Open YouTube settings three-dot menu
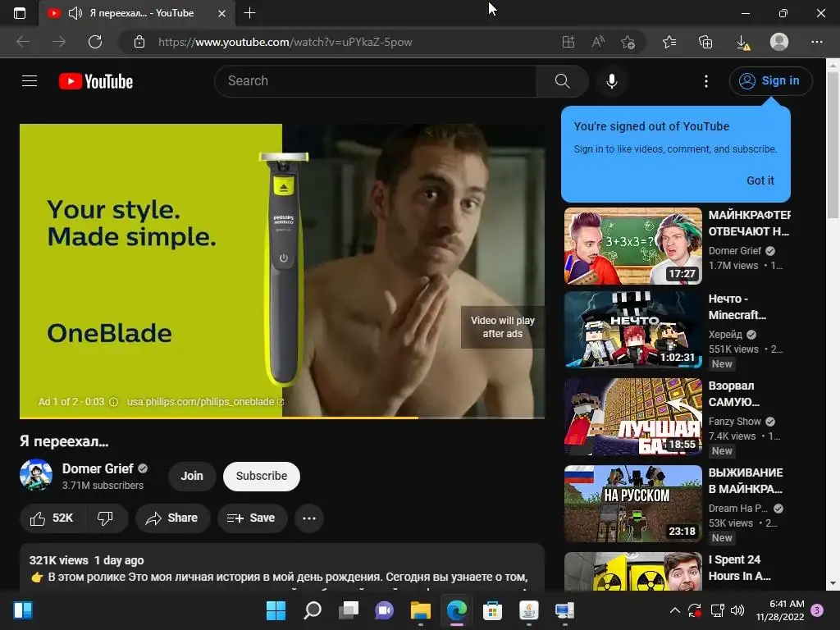The height and width of the screenshot is (630, 840). tap(706, 81)
